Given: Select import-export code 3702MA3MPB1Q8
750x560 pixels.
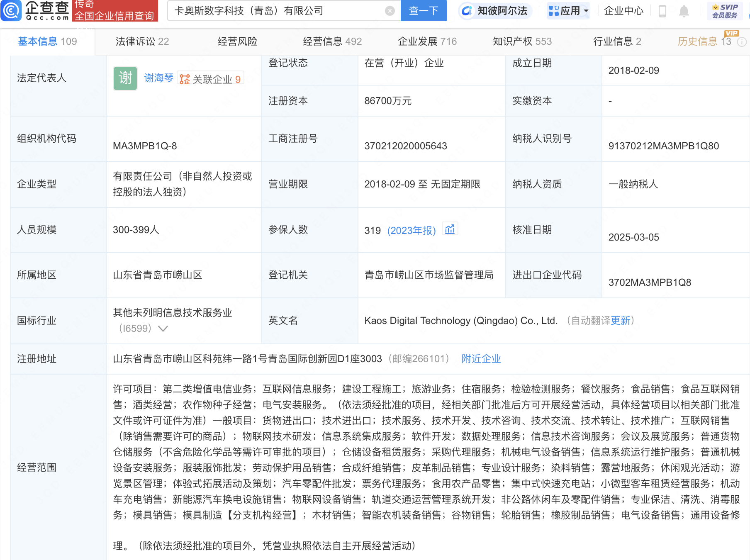Looking at the screenshot, I should 650,282.
